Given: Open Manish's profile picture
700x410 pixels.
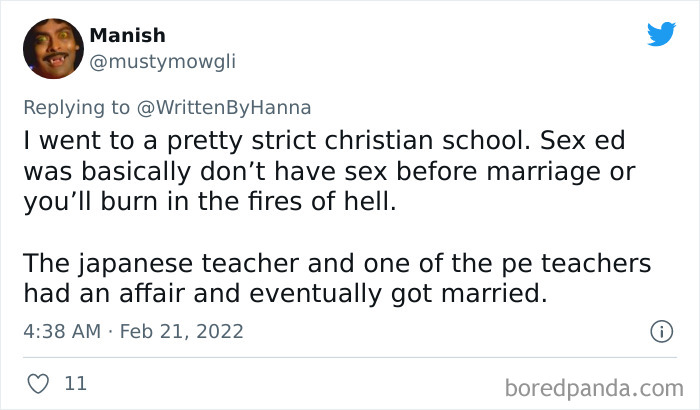Looking at the screenshot, I should coord(49,49).
